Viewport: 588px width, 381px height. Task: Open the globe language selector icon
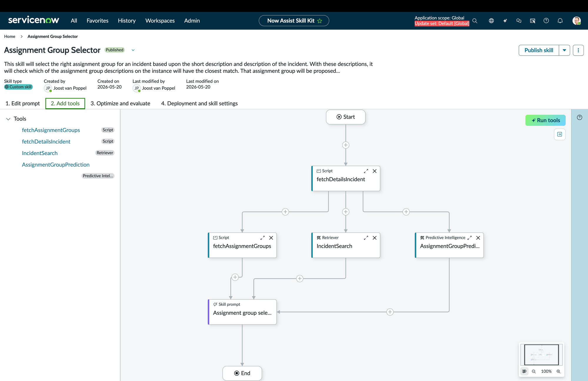pyautogui.click(x=491, y=21)
